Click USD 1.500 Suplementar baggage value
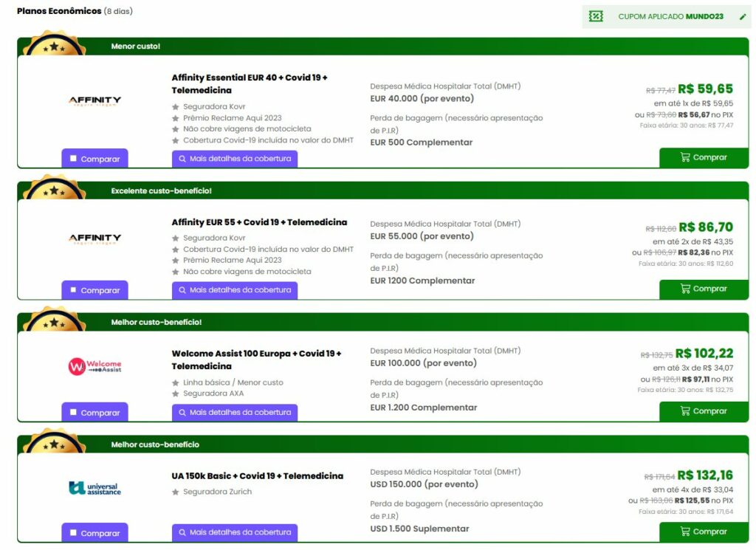This screenshot has width=756, height=550. click(419, 529)
